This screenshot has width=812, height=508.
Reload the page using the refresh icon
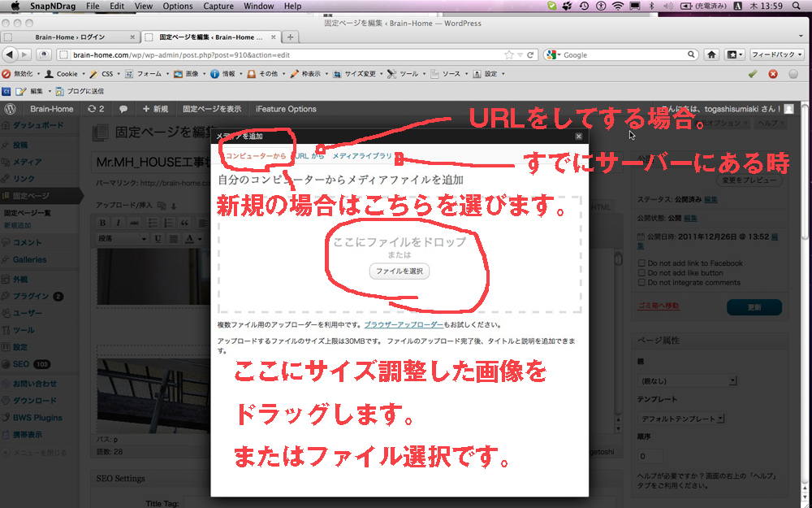click(x=530, y=55)
